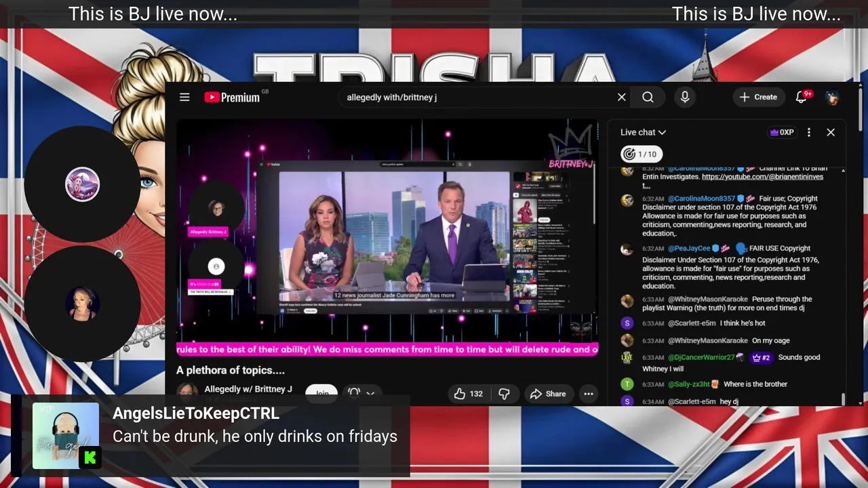
Task: Click the #2 crown rank badge in chat
Action: [761, 357]
